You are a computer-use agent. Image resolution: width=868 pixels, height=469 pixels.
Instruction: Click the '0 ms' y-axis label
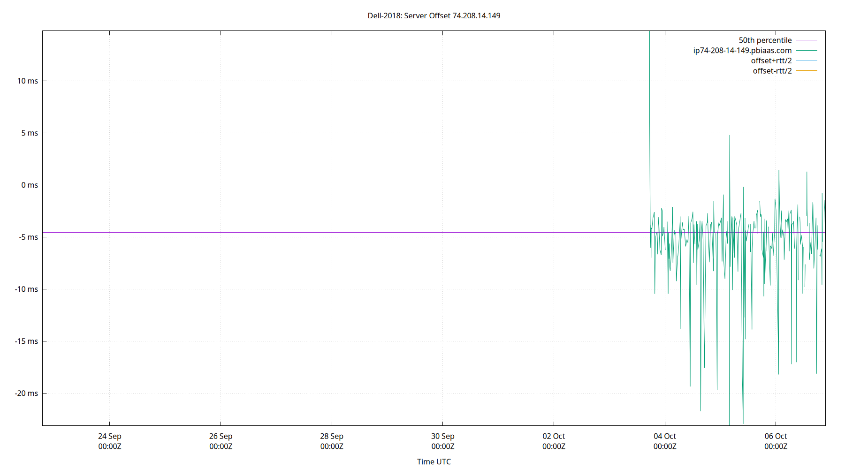pos(30,185)
